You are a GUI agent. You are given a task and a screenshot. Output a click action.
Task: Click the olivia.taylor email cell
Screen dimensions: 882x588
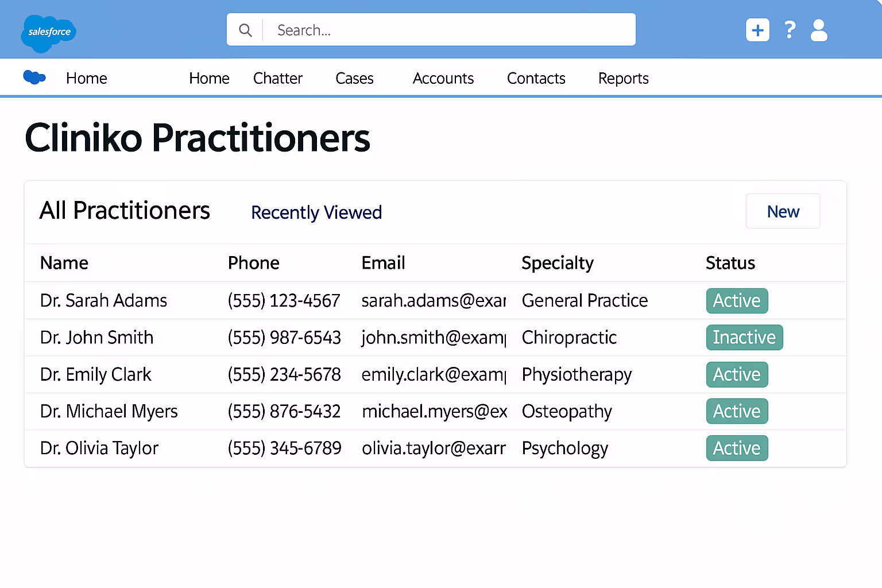click(434, 448)
